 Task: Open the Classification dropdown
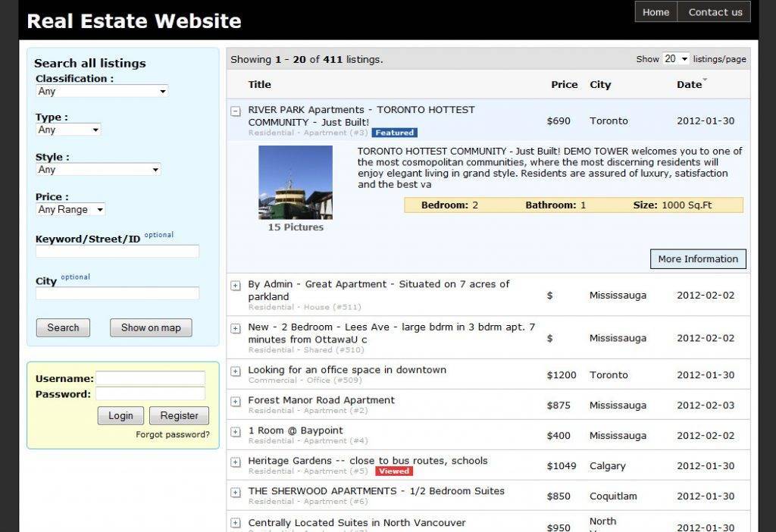[102, 91]
